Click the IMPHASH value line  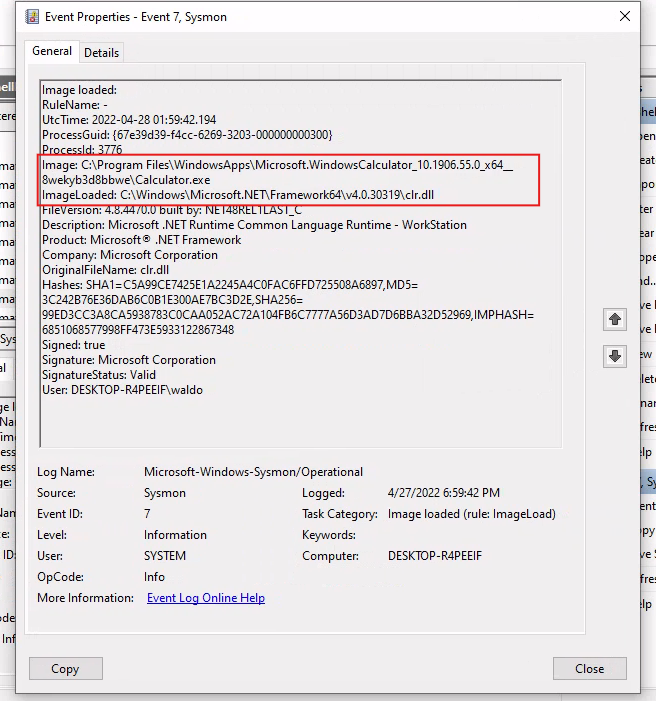pos(138,330)
